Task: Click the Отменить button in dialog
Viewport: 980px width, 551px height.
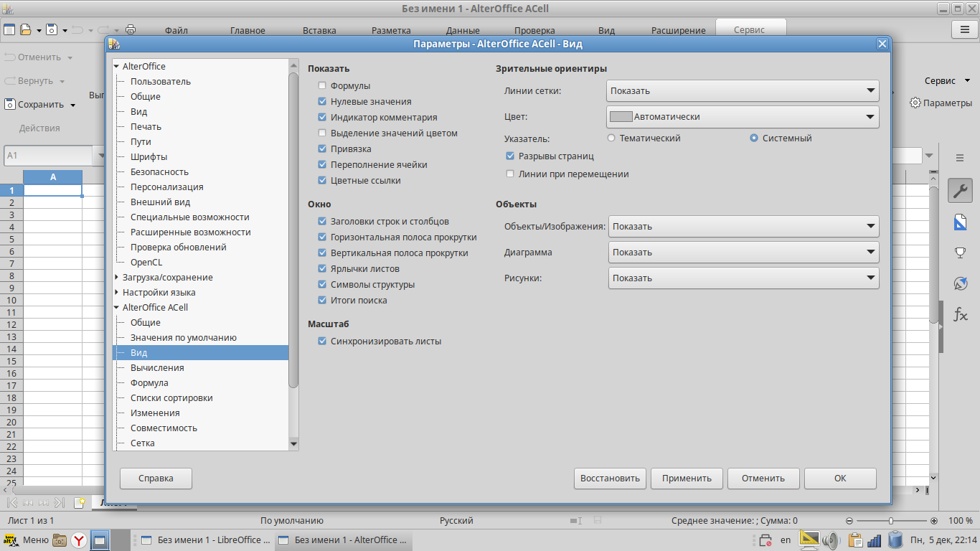Action: coord(763,478)
